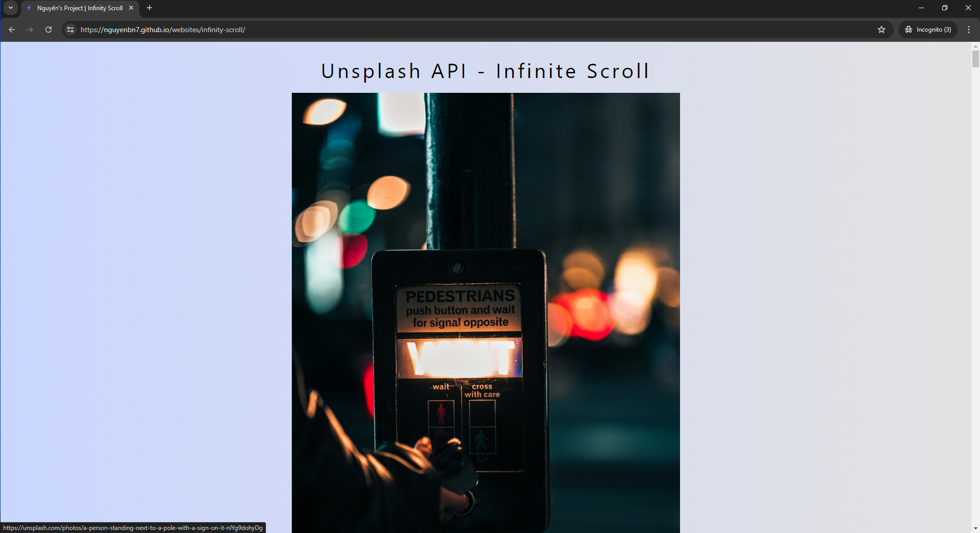
Task: Click the vertical scrollbar thumb
Action: [x=975, y=59]
